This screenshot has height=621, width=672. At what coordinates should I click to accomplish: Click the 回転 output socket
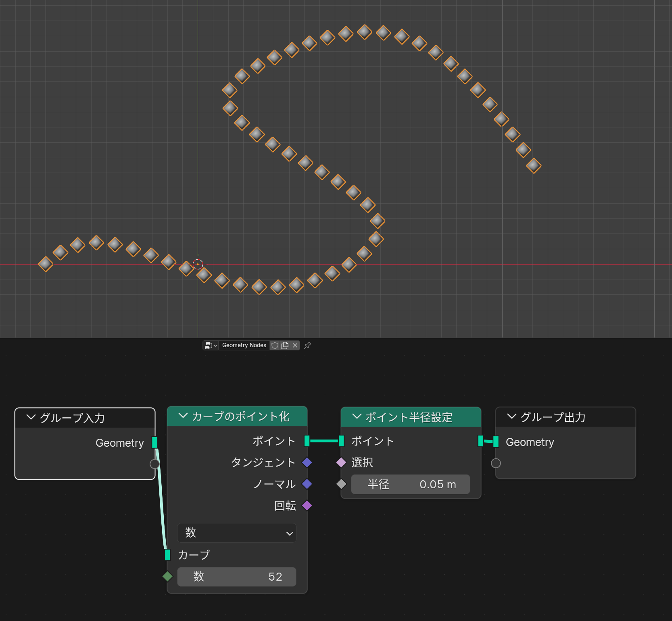[x=307, y=505]
